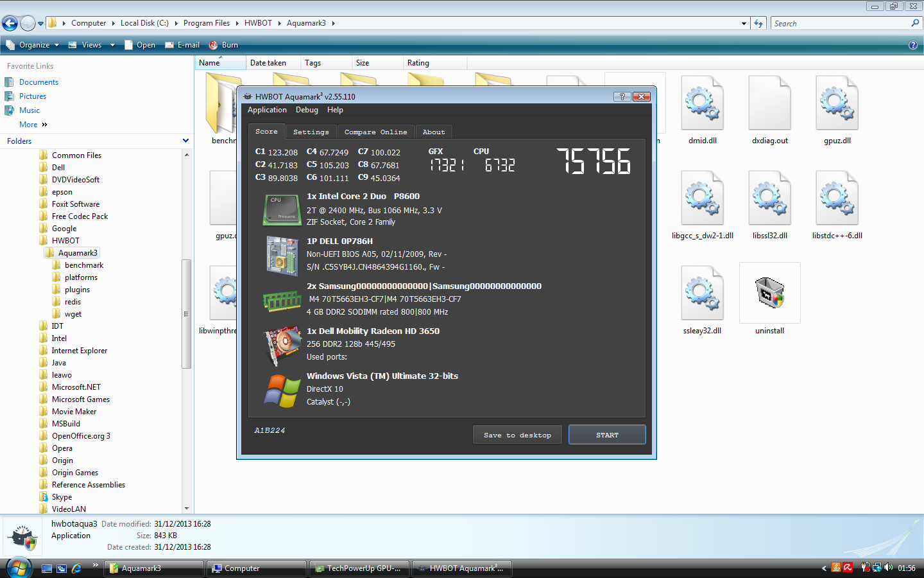Select benchmark folder in tree
924x578 pixels.
[83, 265]
